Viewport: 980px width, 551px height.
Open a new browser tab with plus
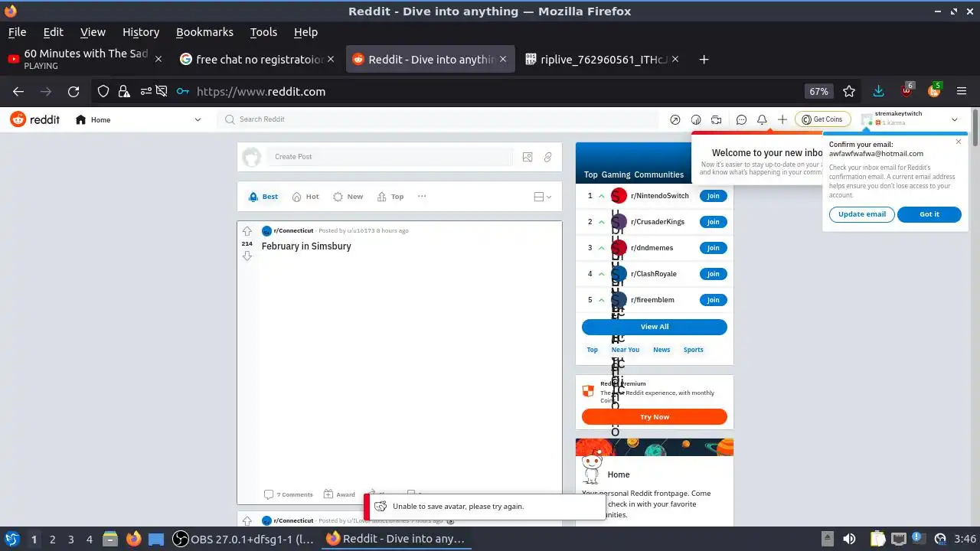(704, 59)
